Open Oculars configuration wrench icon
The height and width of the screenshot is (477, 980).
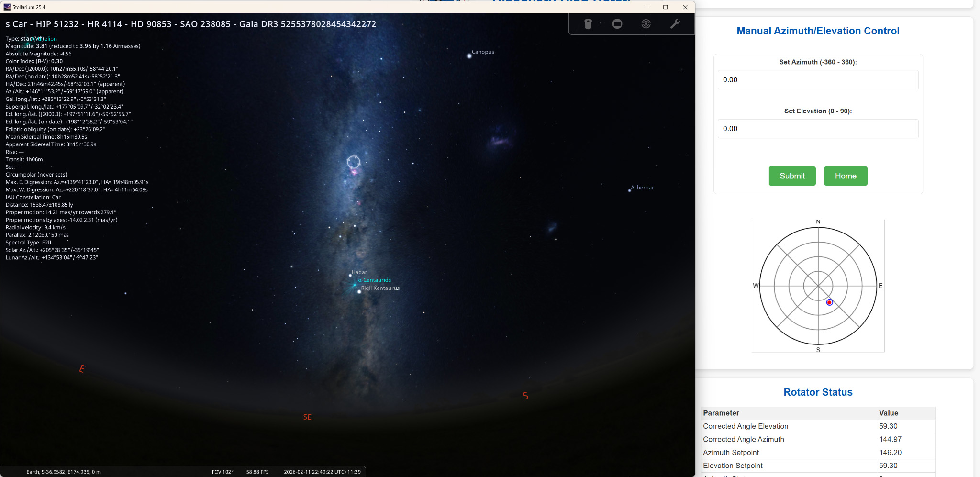click(675, 24)
